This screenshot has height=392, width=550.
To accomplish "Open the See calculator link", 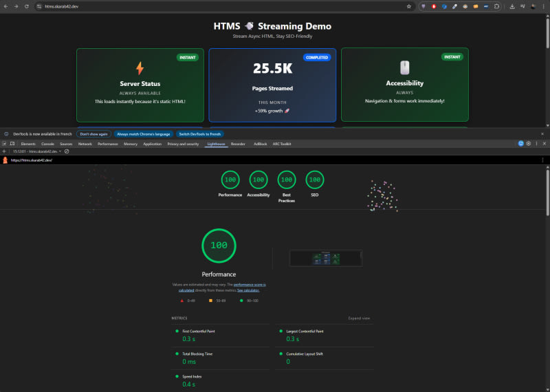I will coord(248,290).
